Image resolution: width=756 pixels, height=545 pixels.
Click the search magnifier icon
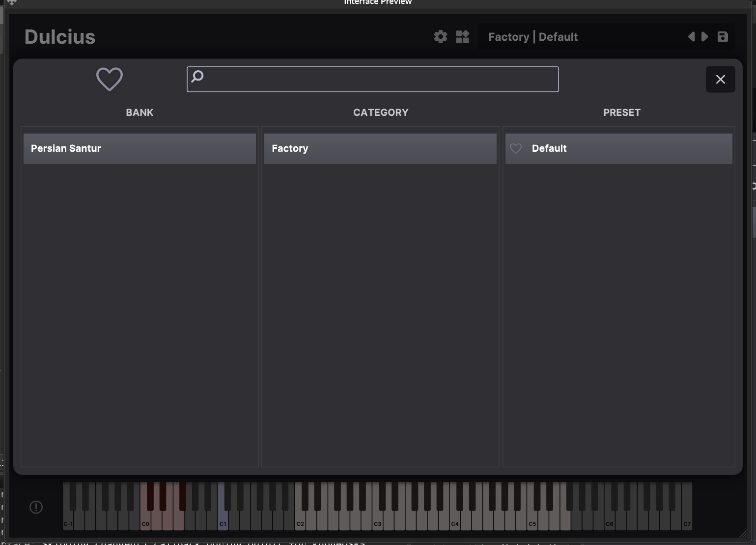click(x=197, y=76)
